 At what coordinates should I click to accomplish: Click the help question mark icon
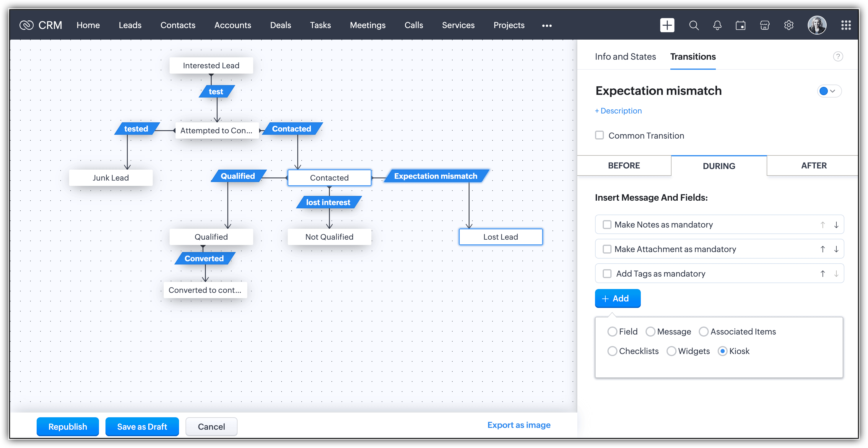(x=838, y=56)
